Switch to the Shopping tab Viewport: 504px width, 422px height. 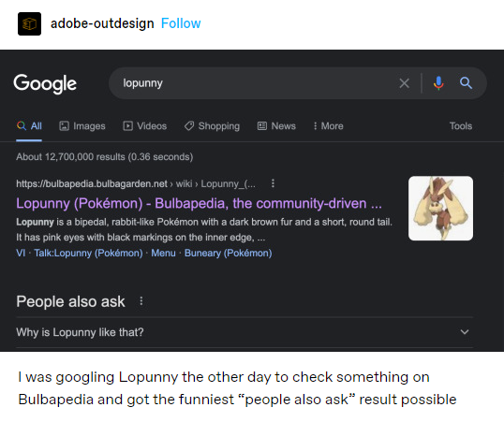[212, 126]
